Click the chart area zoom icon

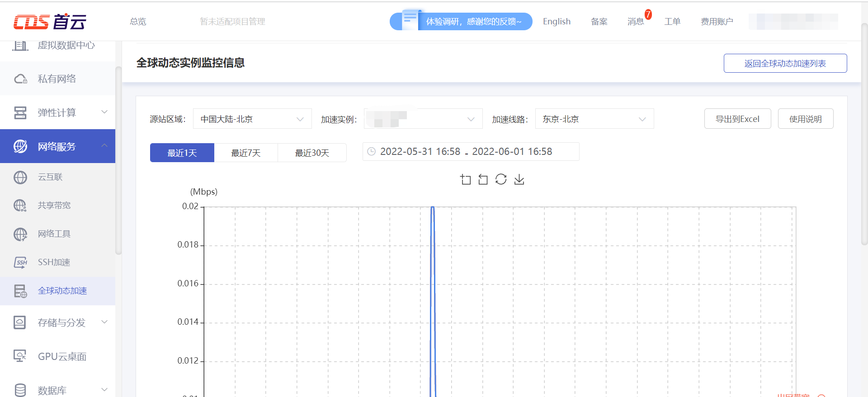(466, 179)
